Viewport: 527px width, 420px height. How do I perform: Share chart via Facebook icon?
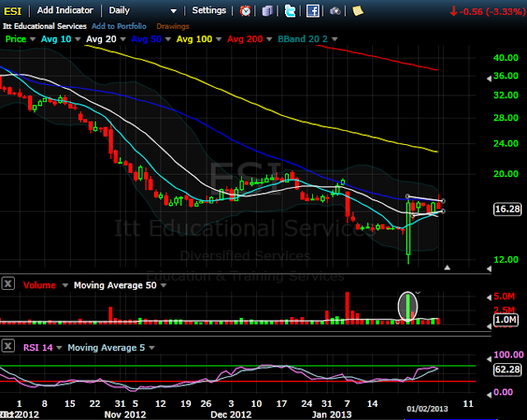[313, 11]
